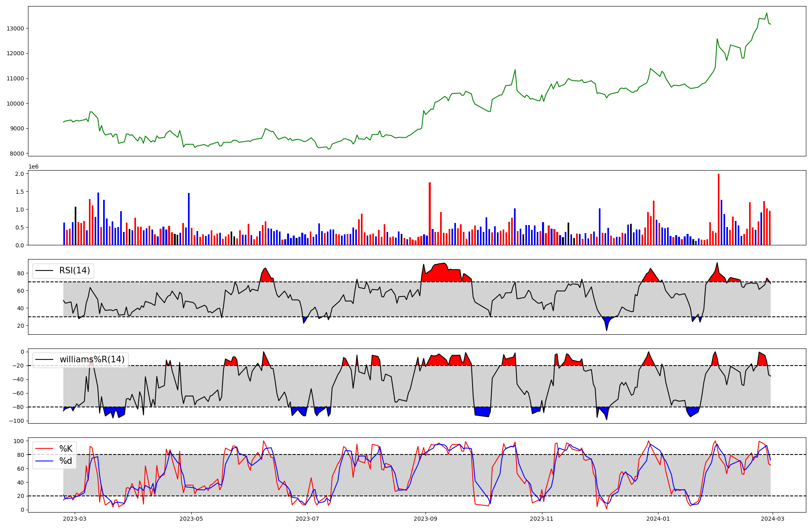
Task: Click the 13000 tick on the price axis
Action: coord(15,28)
